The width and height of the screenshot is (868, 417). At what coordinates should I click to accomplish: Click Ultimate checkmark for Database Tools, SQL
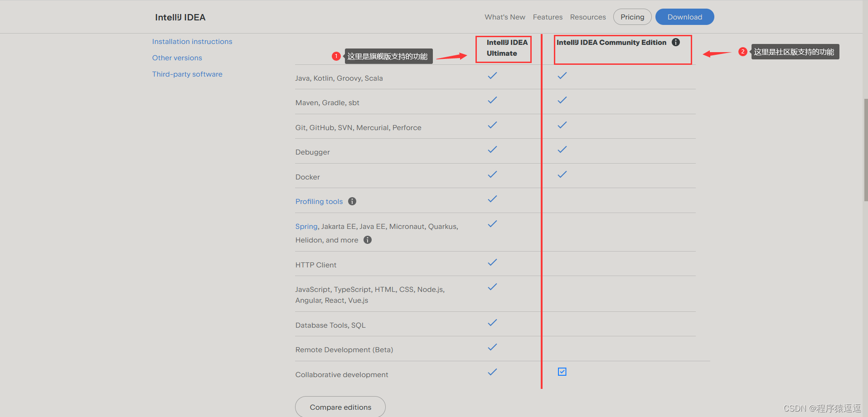tap(492, 323)
